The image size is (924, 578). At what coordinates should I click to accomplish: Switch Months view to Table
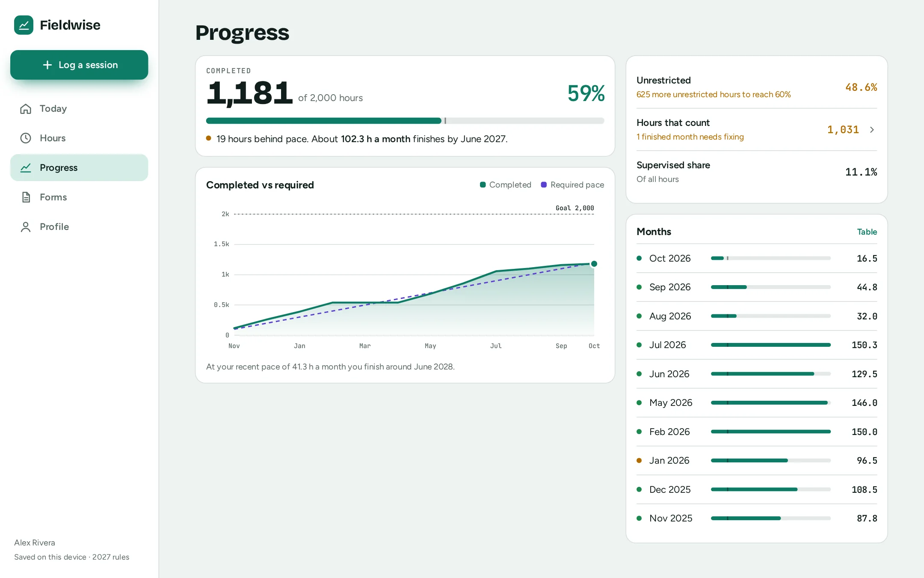tap(867, 232)
